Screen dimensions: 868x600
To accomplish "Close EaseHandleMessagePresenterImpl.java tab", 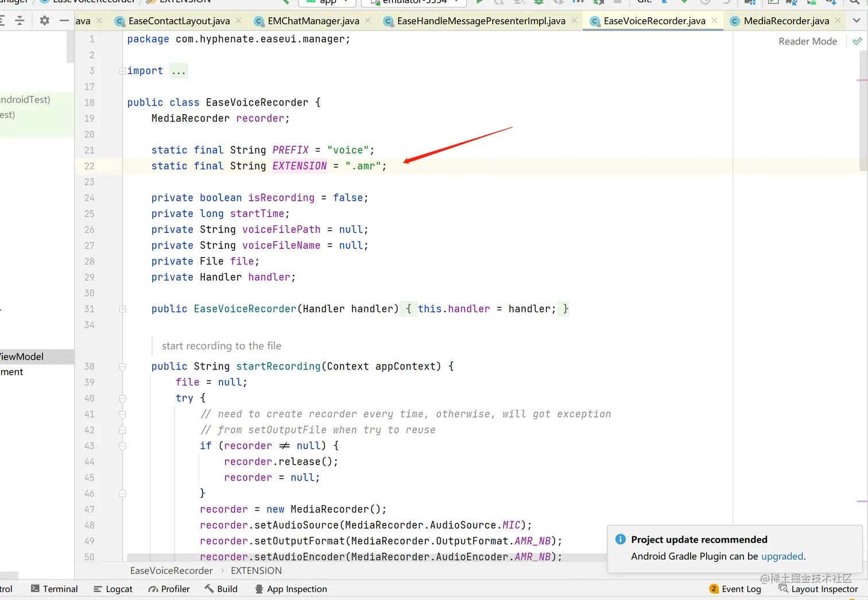I will (574, 21).
